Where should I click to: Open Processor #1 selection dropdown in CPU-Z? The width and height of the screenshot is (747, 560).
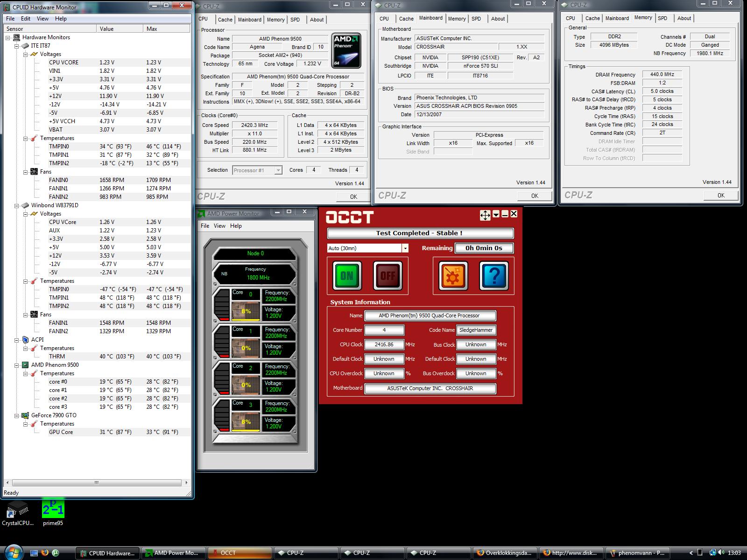tap(278, 170)
